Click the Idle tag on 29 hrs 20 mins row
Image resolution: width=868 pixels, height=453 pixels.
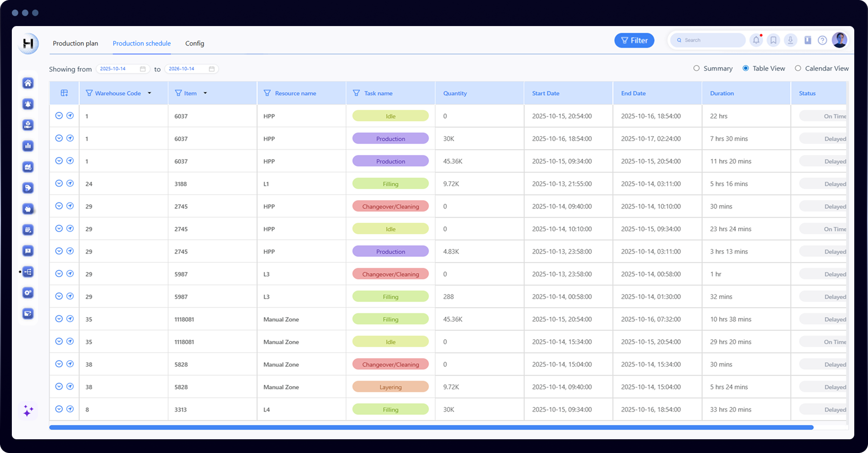(391, 342)
